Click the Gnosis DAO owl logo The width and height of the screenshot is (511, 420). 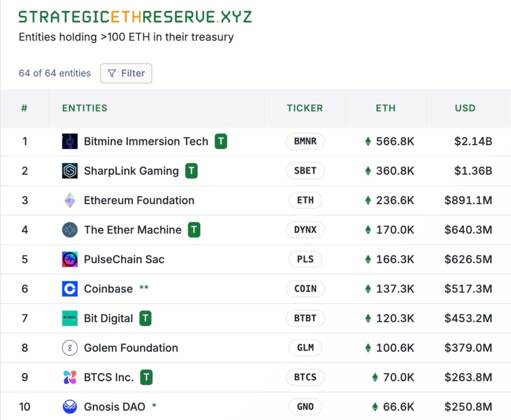pyautogui.click(x=69, y=407)
